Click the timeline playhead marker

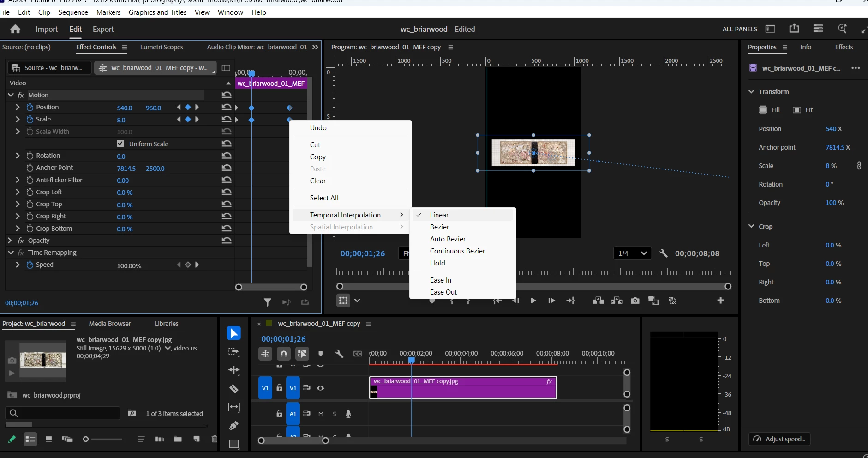point(412,360)
